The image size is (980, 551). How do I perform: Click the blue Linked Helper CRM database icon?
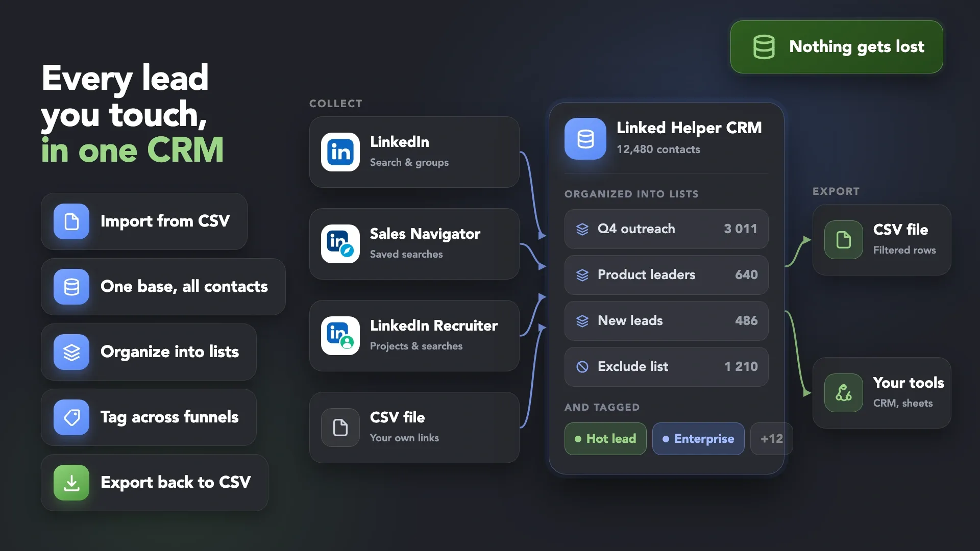coord(585,139)
